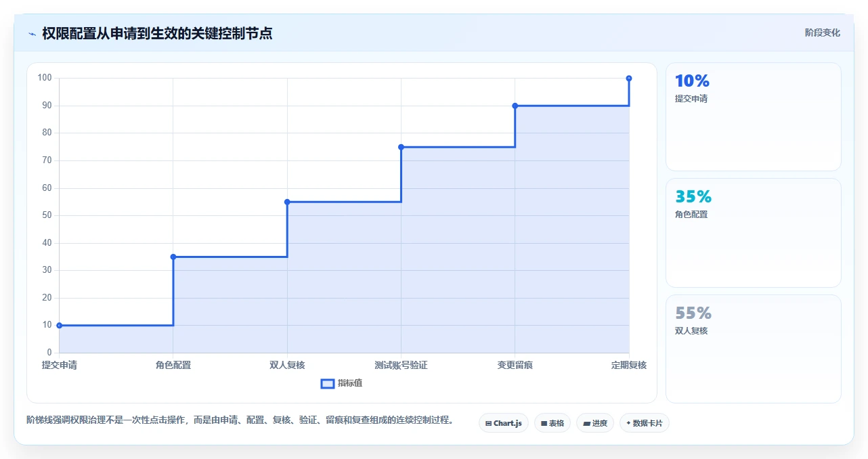
Task: Click the page title 权限配置从申请到生效的关键控制节点
Action: pyautogui.click(x=157, y=33)
